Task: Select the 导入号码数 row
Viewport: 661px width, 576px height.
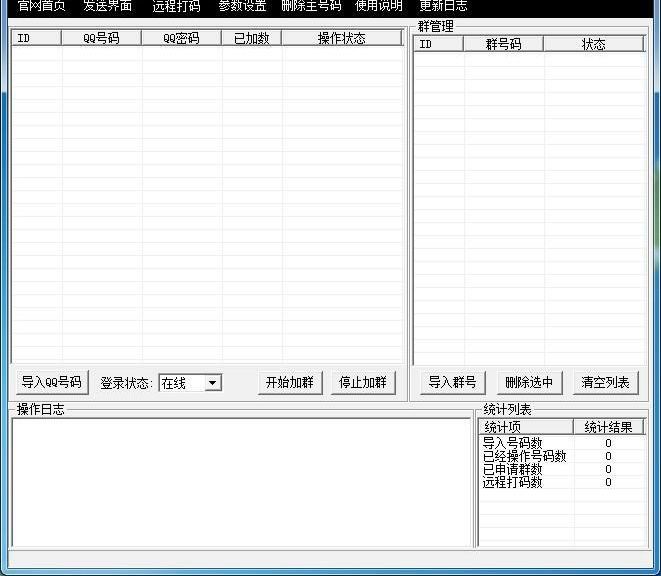Action: 562,443
